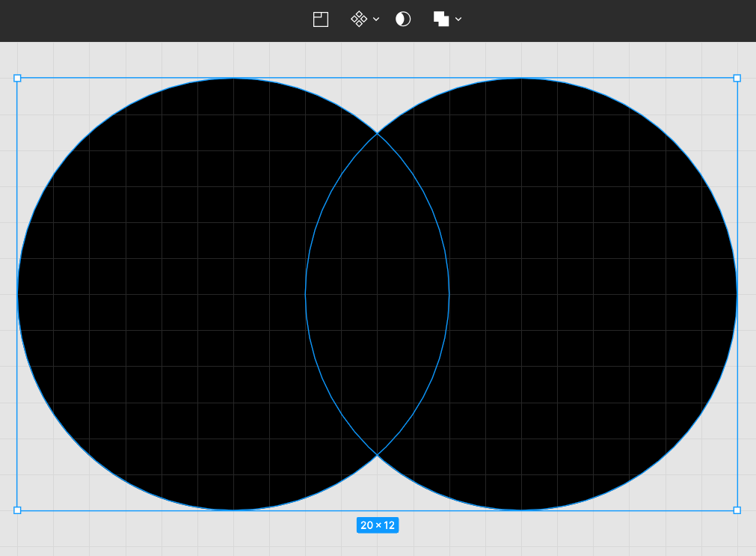Toggle the mask half-circle icon

[403, 19]
